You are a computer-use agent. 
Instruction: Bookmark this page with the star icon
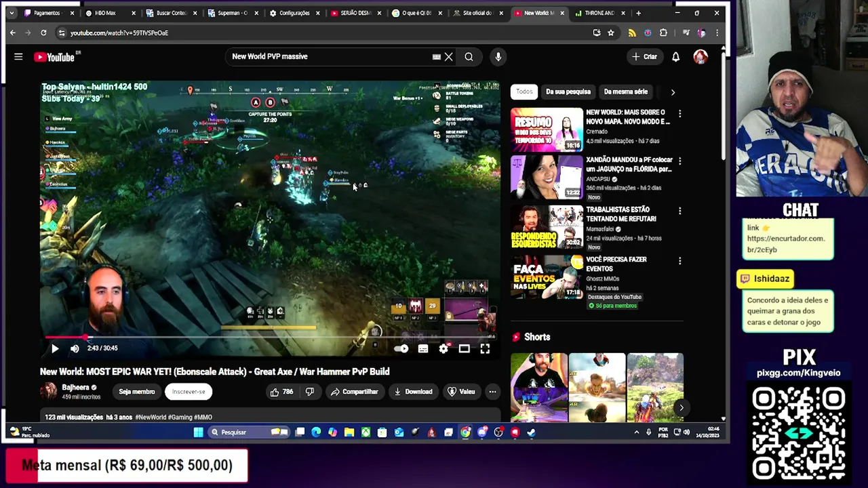[x=611, y=33]
